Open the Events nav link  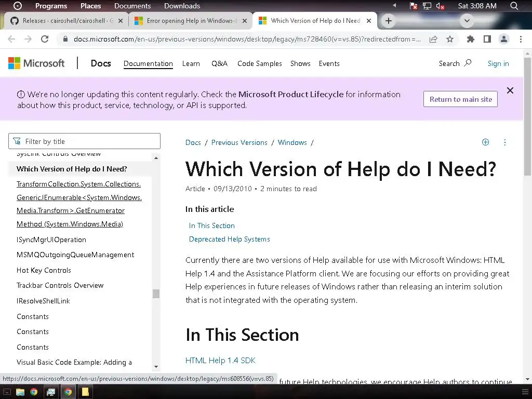(x=329, y=63)
